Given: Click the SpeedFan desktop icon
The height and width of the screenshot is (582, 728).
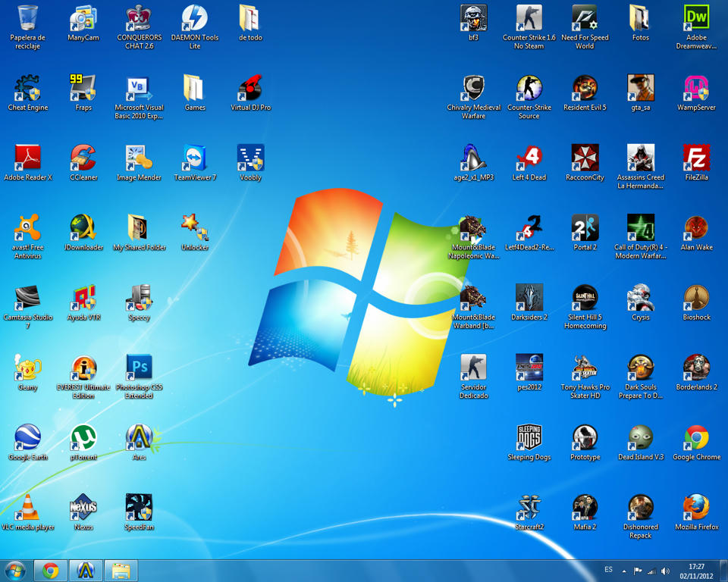Looking at the screenshot, I should pyautogui.click(x=139, y=507).
